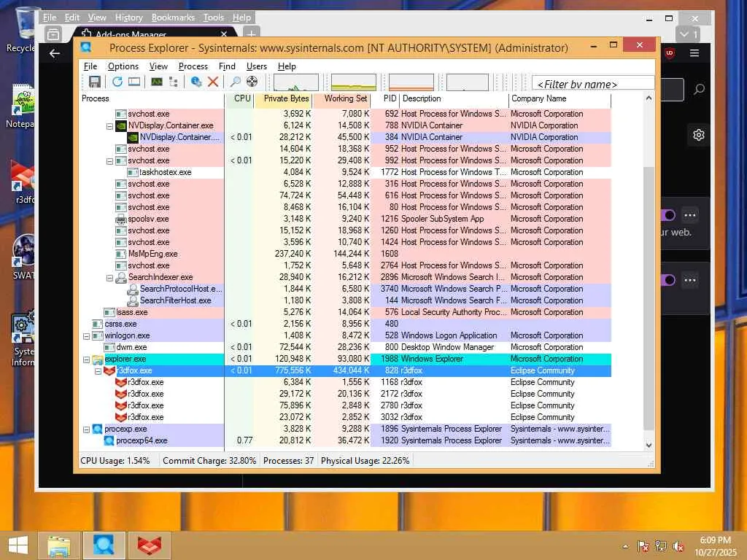
Task: Click the Physical Usage status bar entry
Action: (x=365, y=461)
